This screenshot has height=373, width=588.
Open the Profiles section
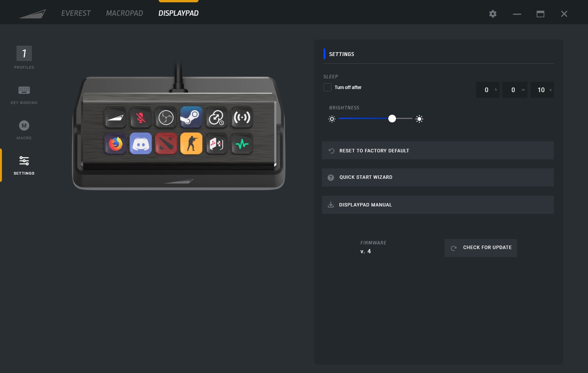tap(24, 58)
